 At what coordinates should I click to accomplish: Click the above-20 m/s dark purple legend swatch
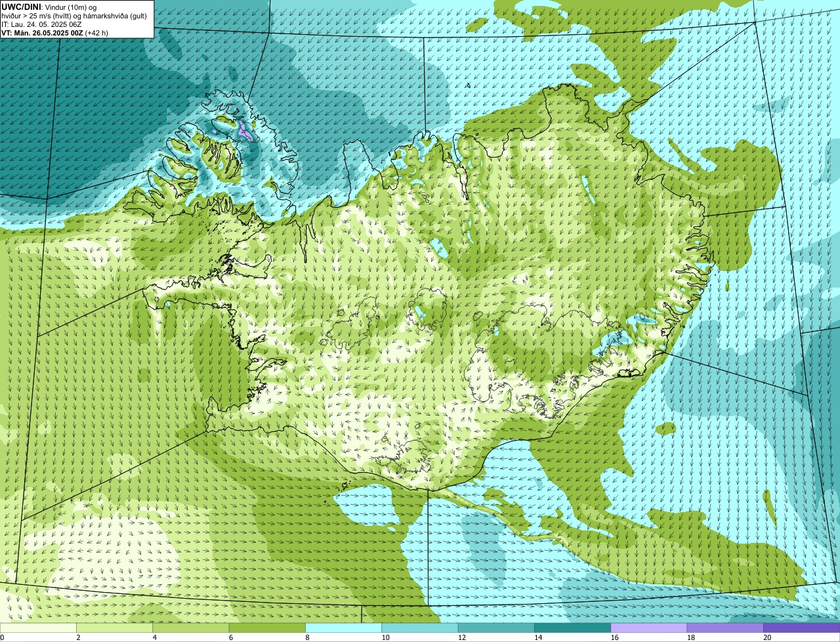[802, 628]
